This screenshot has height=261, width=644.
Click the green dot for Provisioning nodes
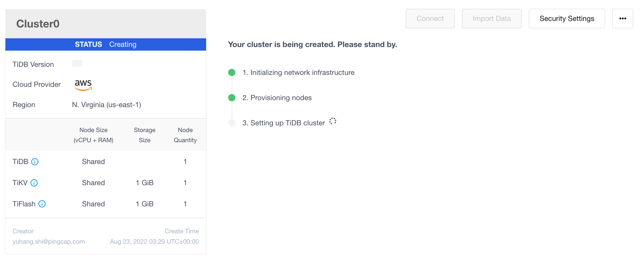click(x=232, y=98)
